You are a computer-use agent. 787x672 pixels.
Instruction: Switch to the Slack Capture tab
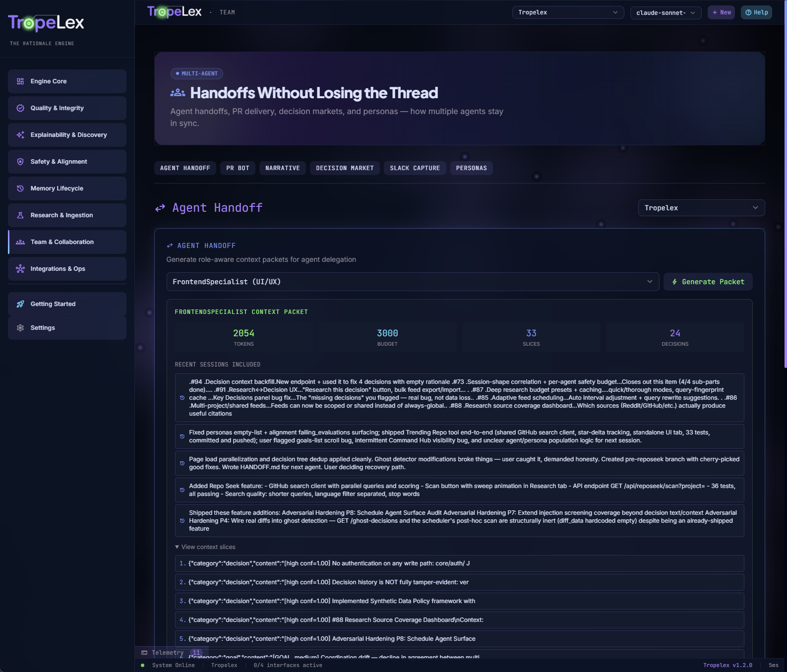415,168
